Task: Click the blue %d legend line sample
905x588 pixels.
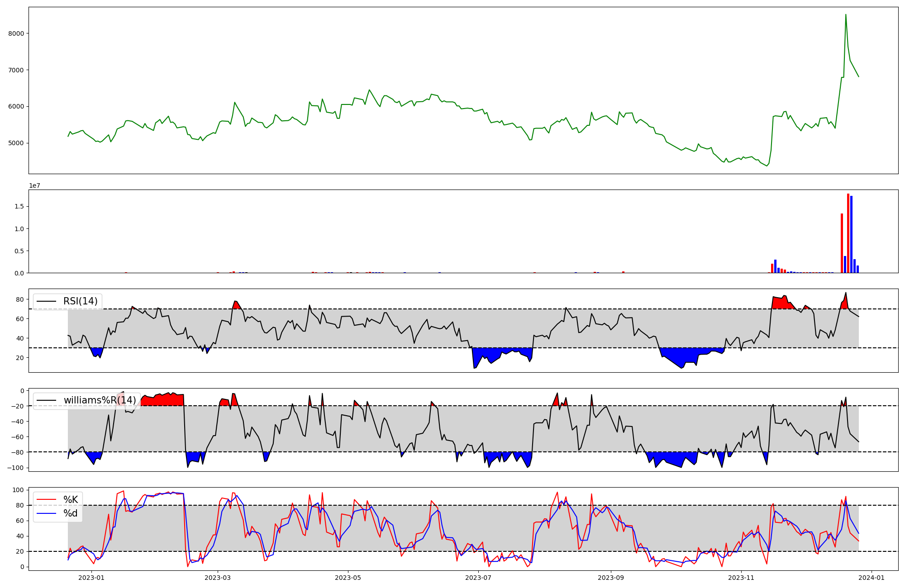Action: tap(46, 513)
